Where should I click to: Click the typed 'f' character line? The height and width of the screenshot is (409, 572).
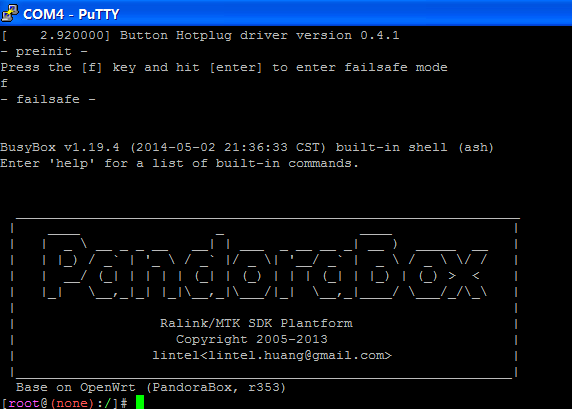tap(4, 83)
